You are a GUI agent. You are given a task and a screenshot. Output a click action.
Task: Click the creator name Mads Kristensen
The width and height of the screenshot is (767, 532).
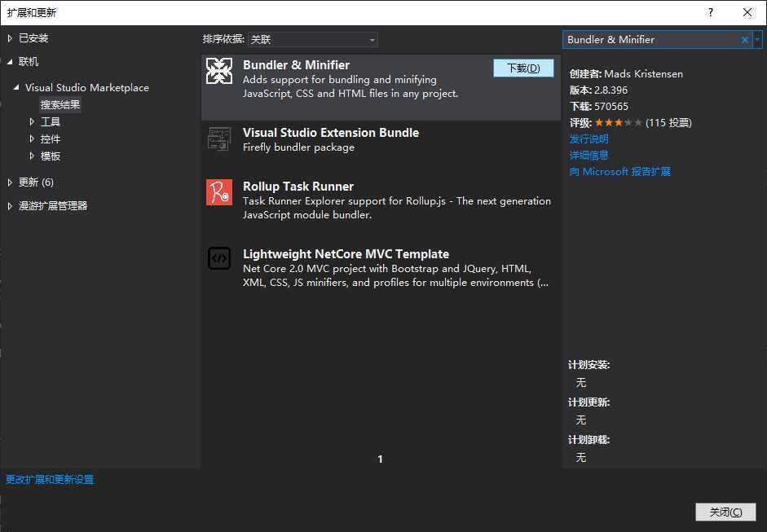point(643,74)
